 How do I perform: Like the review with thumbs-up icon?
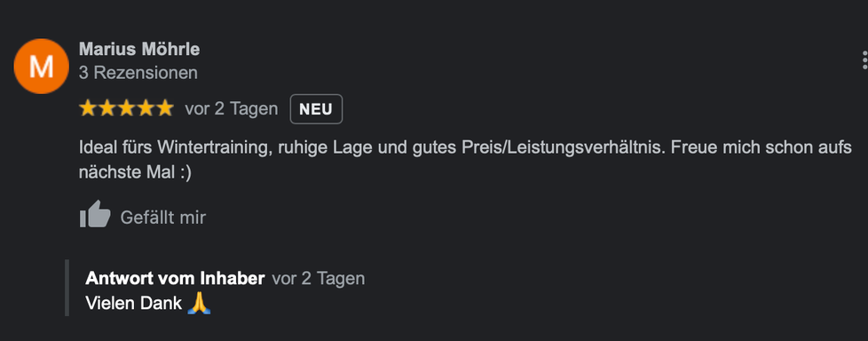[95, 214]
